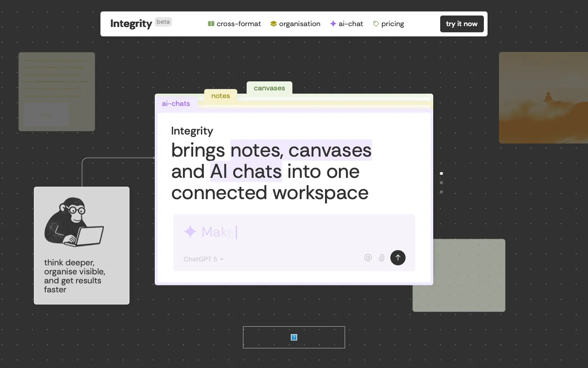Click the broken image placeholder in the bottom box

click(294, 337)
